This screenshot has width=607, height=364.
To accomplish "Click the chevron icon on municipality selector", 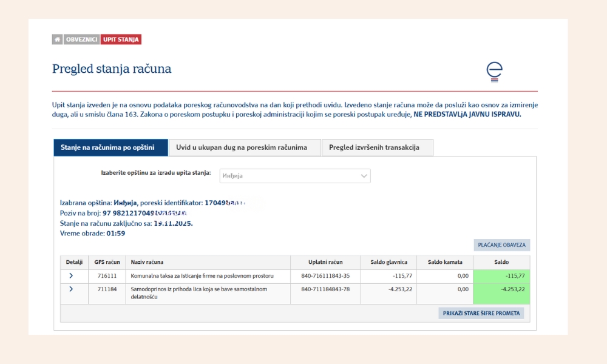I will pos(363,176).
